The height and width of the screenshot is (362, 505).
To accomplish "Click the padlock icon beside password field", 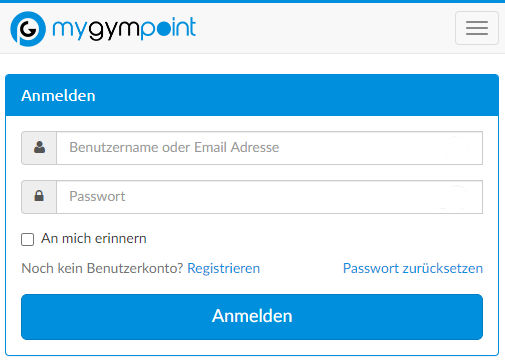I will click(x=39, y=196).
